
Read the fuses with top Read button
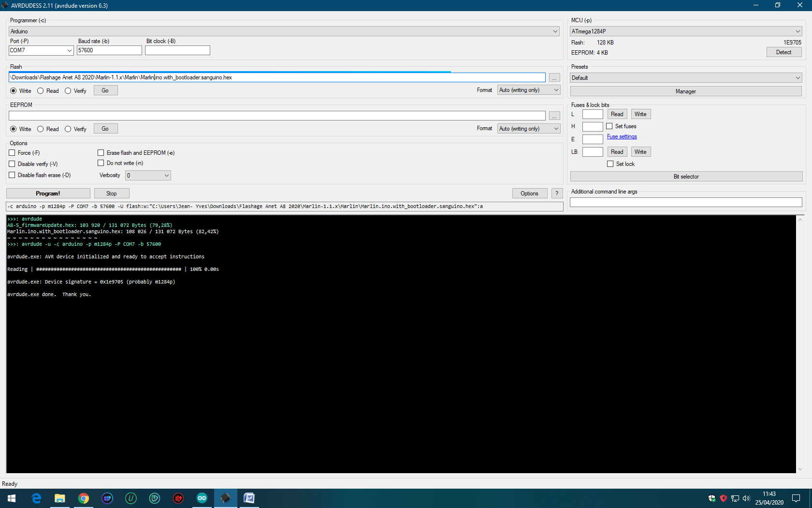click(617, 114)
